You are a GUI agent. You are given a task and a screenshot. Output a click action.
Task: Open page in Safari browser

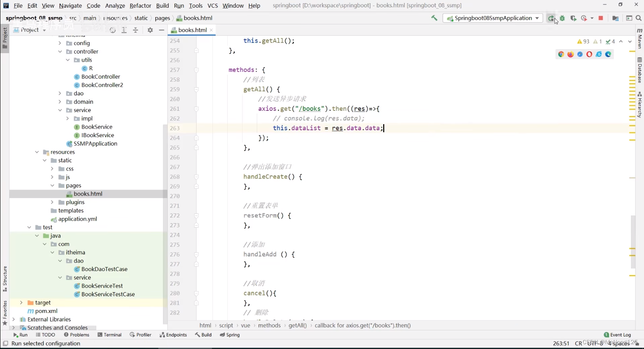click(580, 54)
